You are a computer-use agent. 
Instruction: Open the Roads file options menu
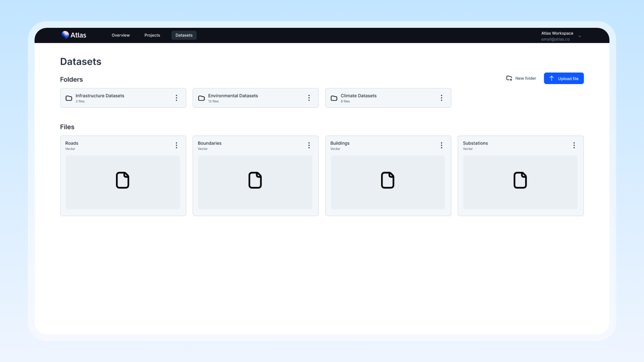176,145
